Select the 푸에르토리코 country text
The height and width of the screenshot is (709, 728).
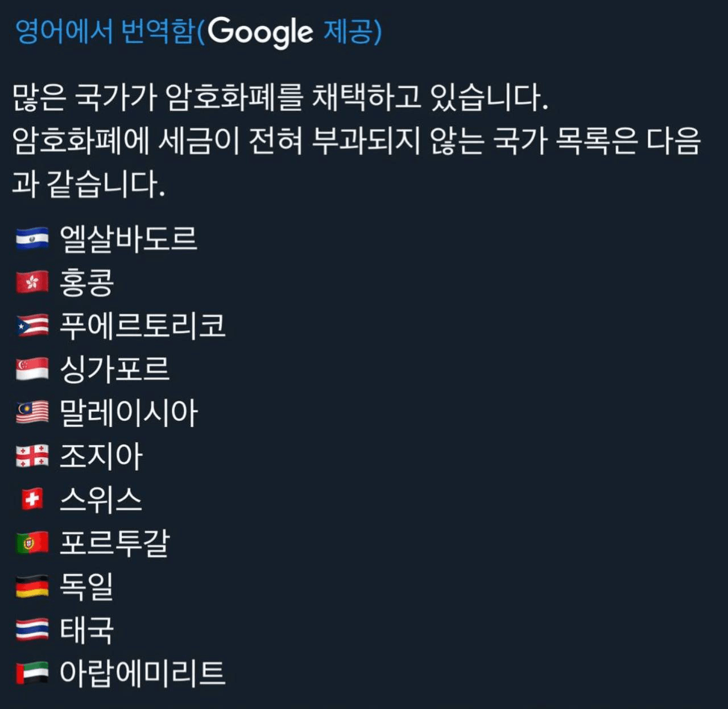pos(143,326)
